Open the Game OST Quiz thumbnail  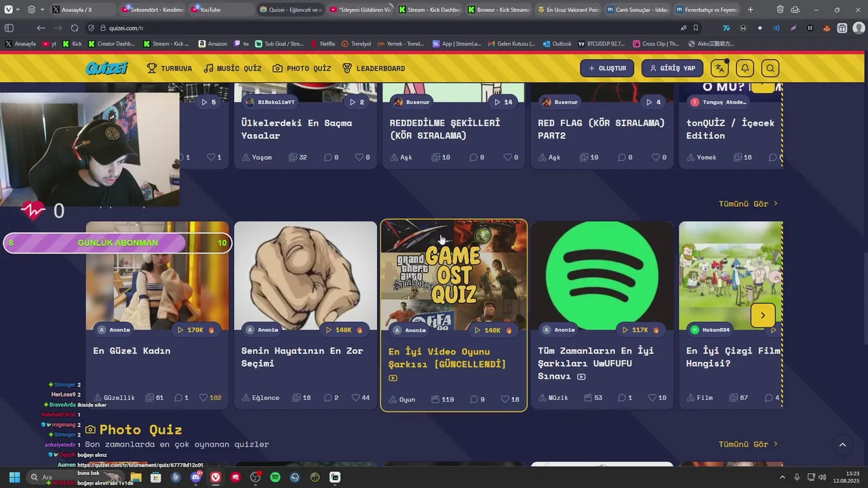(454, 275)
